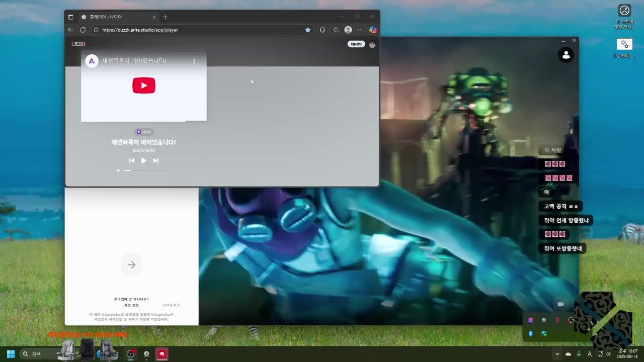
Task: Open the OneDrive cloud tray icon
Action: click(x=568, y=354)
